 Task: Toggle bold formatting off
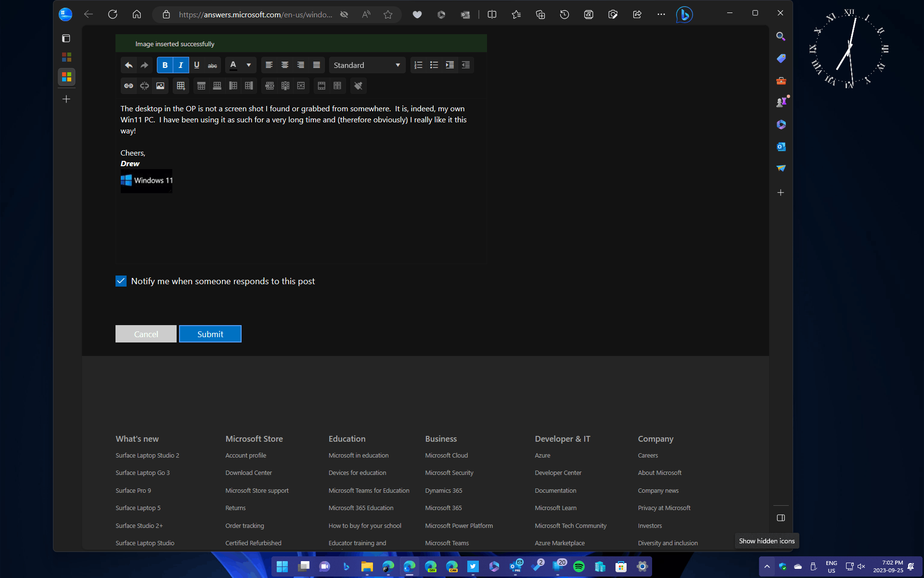coord(165,65)
